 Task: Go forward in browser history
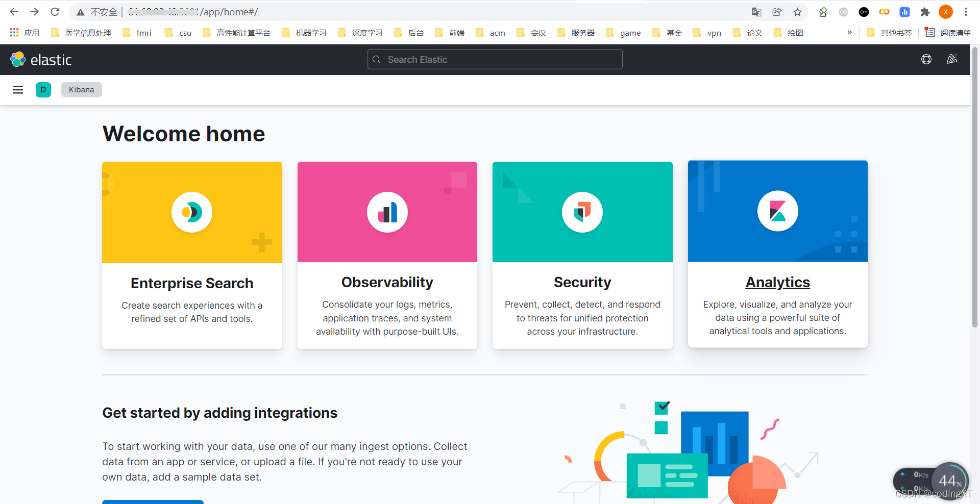click(x=34, y=12)
